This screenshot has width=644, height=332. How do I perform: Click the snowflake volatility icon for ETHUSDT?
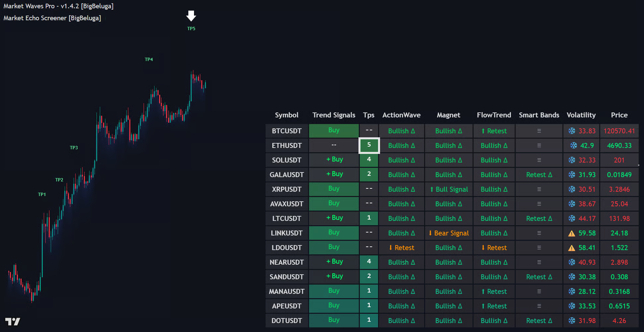[573, 146]
